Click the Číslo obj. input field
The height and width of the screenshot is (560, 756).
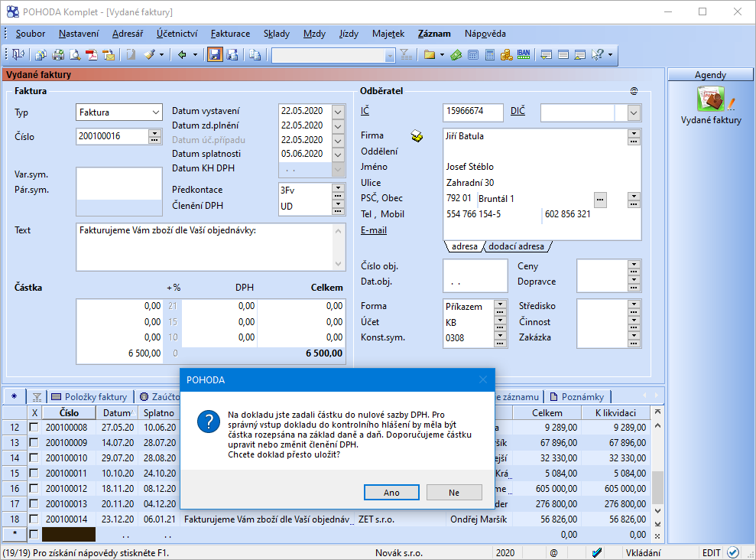(x=475, y=267)
